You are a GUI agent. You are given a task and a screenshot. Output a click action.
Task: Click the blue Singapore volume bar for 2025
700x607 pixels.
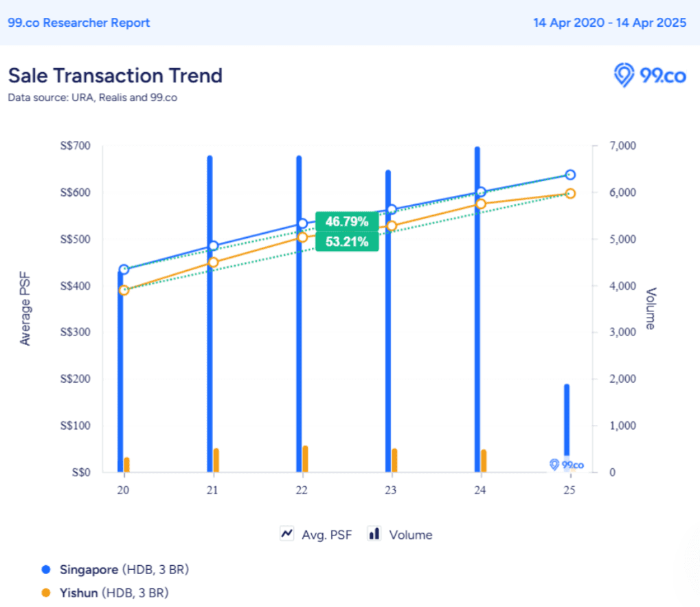pyautogui.click(x=567, y=419)
